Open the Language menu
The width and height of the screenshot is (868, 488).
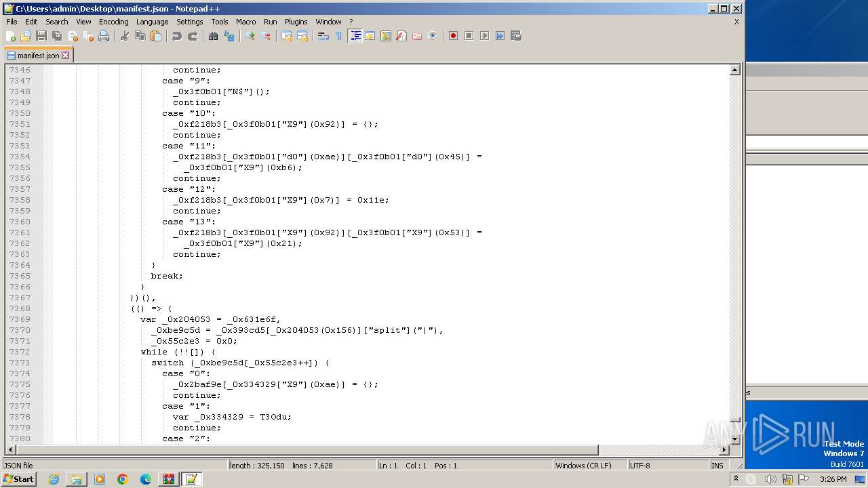tap(152, 22)
